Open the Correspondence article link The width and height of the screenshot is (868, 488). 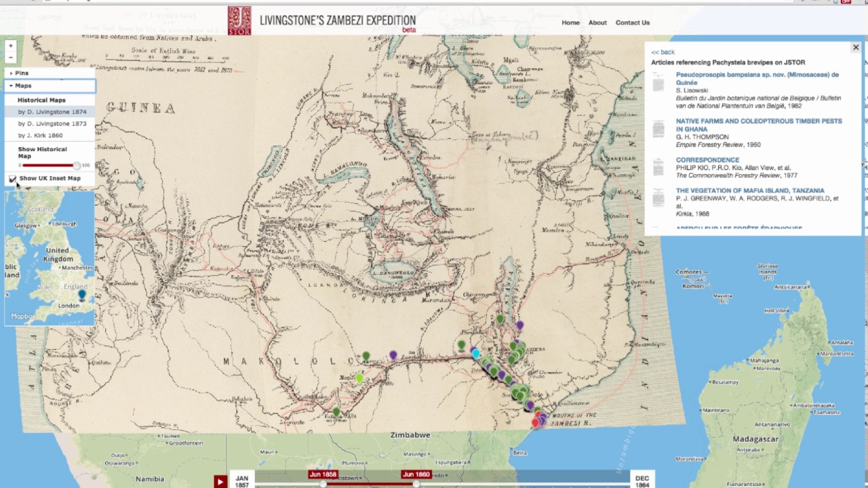[707, 160]
